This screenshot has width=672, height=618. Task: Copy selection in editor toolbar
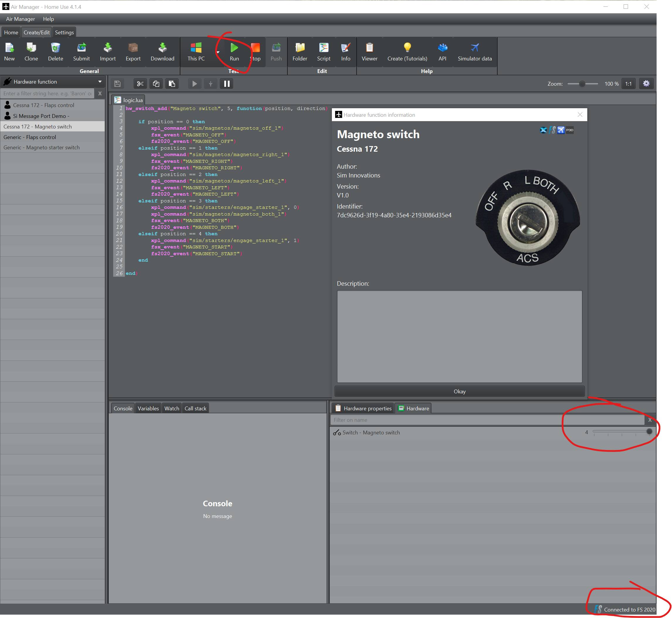(156, 84)
